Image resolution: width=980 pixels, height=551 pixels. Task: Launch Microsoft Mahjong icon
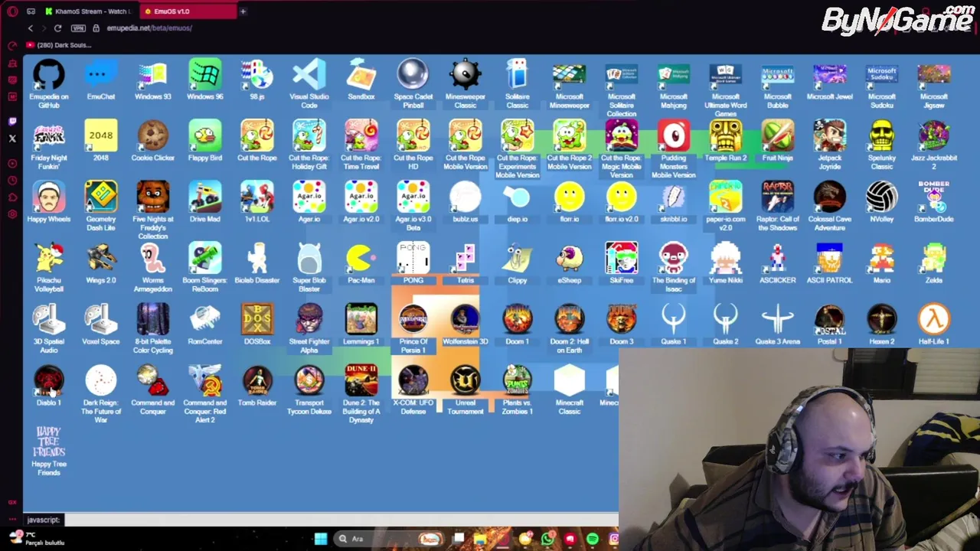pyautogui.click(x=674, y=83)
